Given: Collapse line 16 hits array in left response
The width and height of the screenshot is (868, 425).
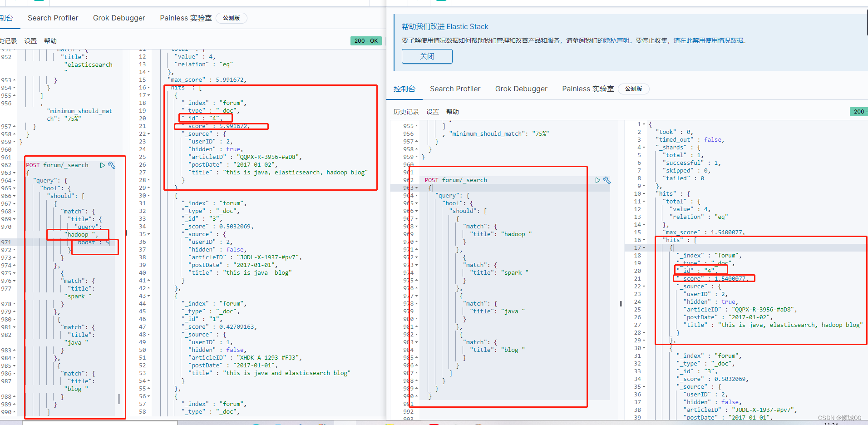Looking at the screenshot, I should 149,88.
